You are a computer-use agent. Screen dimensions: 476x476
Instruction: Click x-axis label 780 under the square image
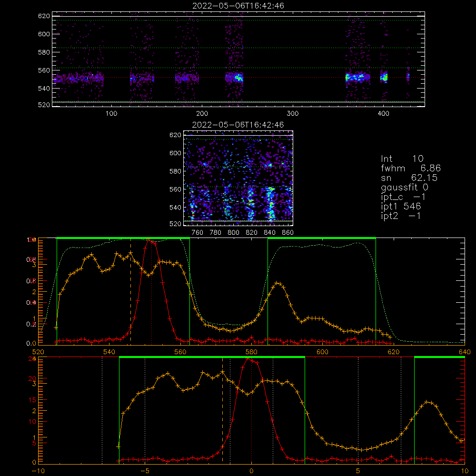[x=216, y=233]
